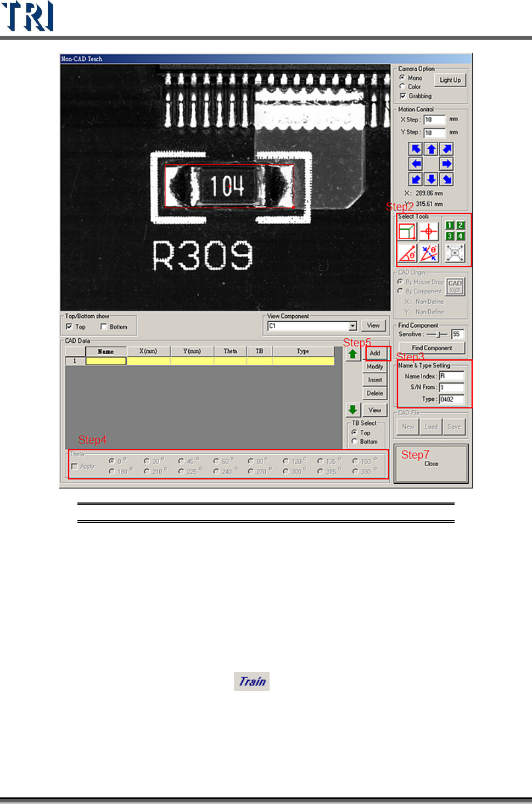Select the 90° theta radio button
The width and height of the screenshot is (532, 804).
coord(250,461)
